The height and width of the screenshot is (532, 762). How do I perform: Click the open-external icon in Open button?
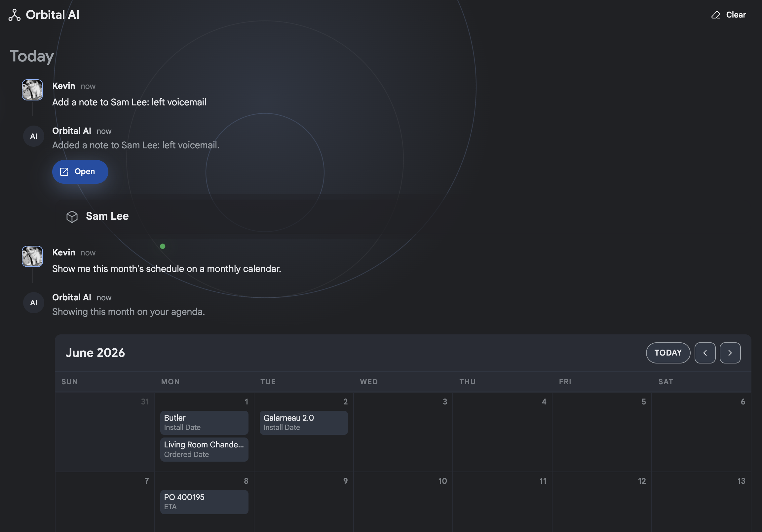(x=64, y=171)
